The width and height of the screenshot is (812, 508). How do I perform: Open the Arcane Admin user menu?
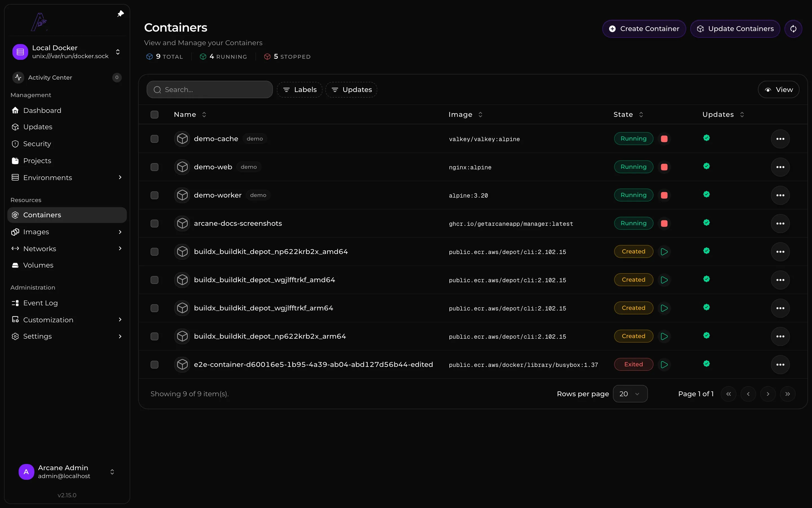tap(67, 472)
